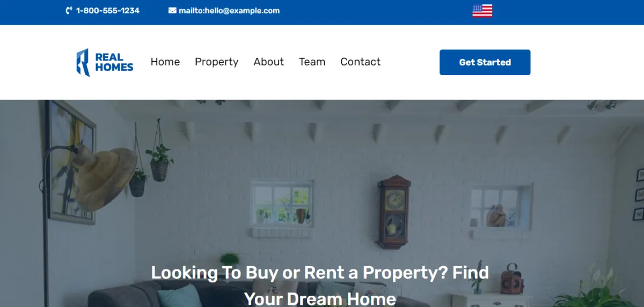Click the left window on brick wall
This screenshot has height=307, width=644.
pos(282,204)
